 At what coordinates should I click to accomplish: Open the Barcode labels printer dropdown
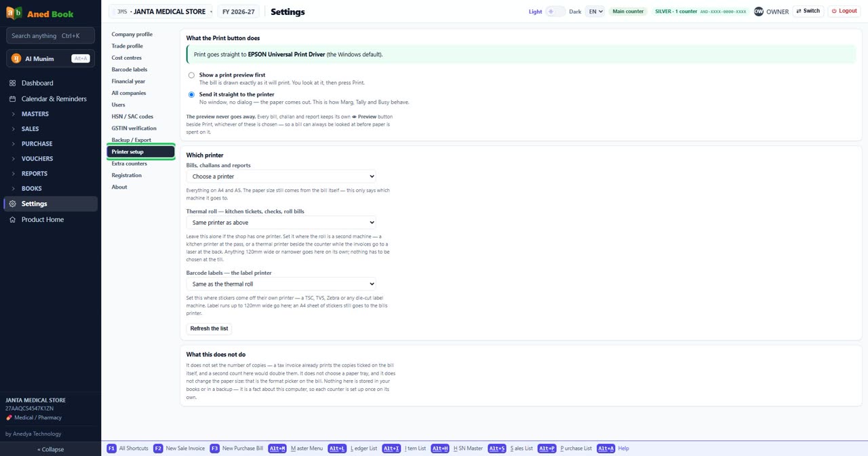pyautogui.click(x=281, y=284)
